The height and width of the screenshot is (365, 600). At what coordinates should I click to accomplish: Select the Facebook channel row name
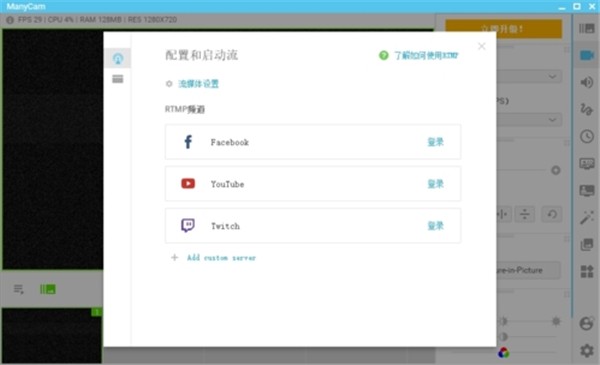tap(230, 142)
